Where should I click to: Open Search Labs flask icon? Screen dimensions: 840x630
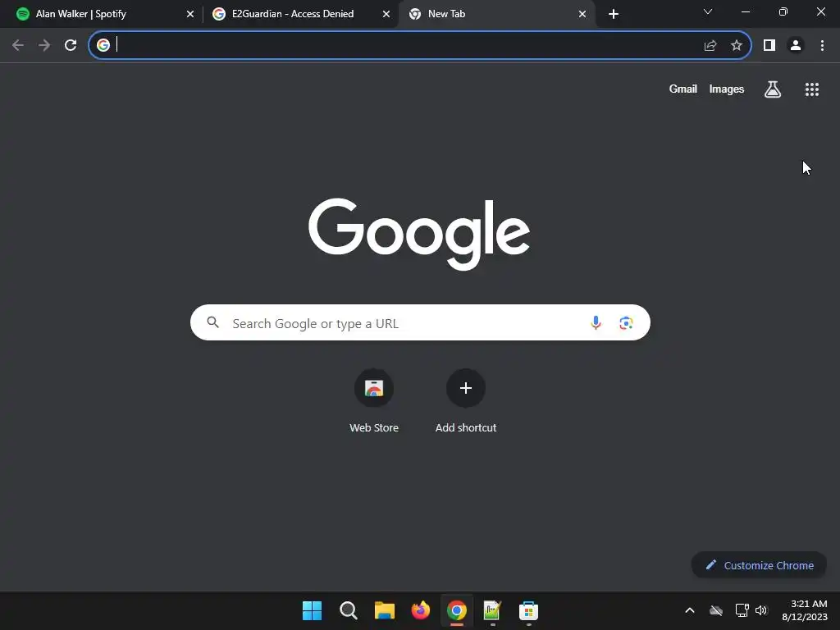(x=773, y=89)
